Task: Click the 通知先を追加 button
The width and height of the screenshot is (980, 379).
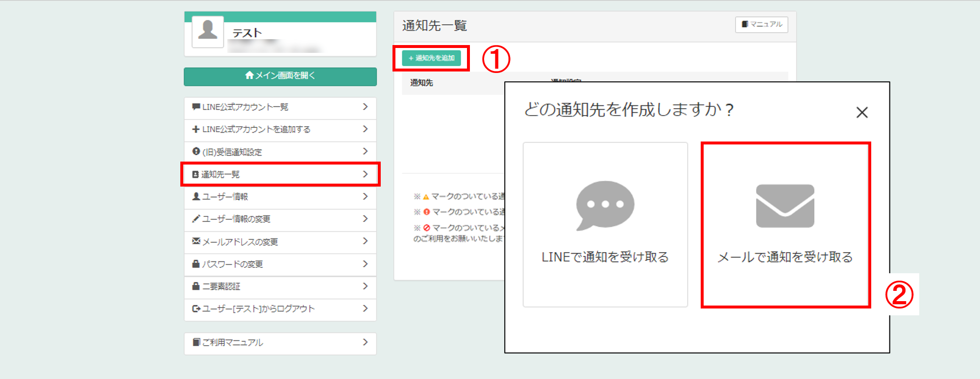Action: point(431,58)
